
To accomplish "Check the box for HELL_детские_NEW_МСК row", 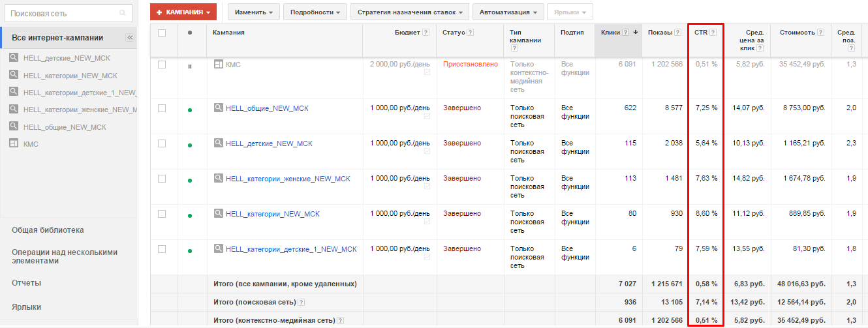I will coord(162,143).
